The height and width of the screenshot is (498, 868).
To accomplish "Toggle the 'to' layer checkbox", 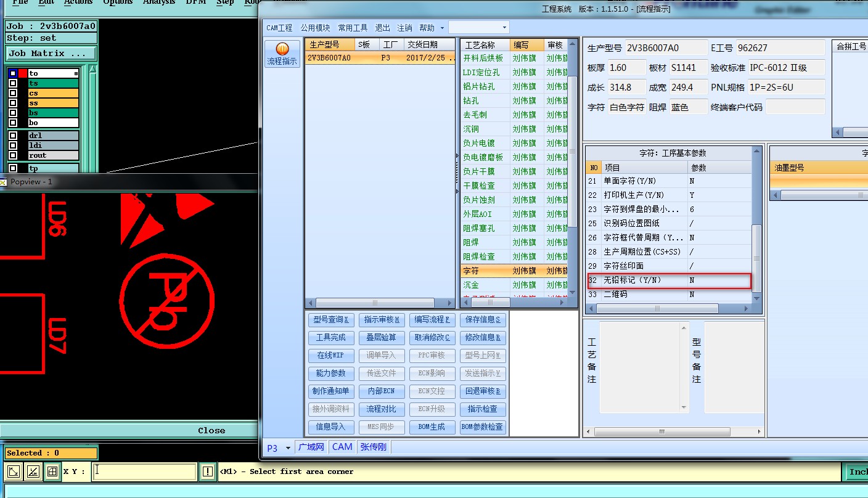I will coord(12,73).
